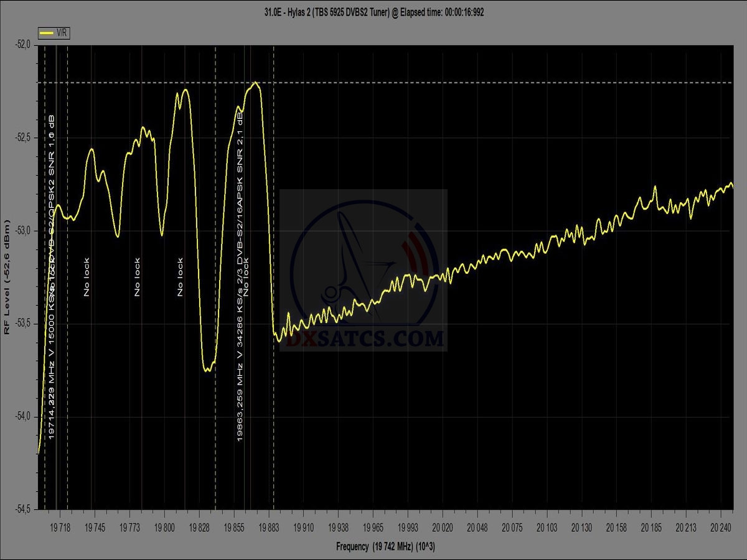Click the RF Level vertical axis title
This screenshot has width=747, height=560.
[x=7, y=277]
